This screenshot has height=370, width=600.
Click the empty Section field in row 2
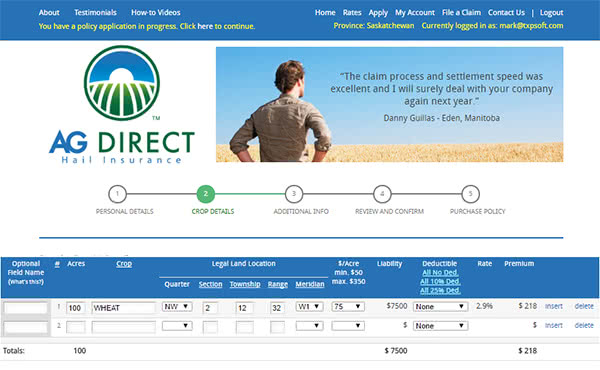(x=210, y=327)
